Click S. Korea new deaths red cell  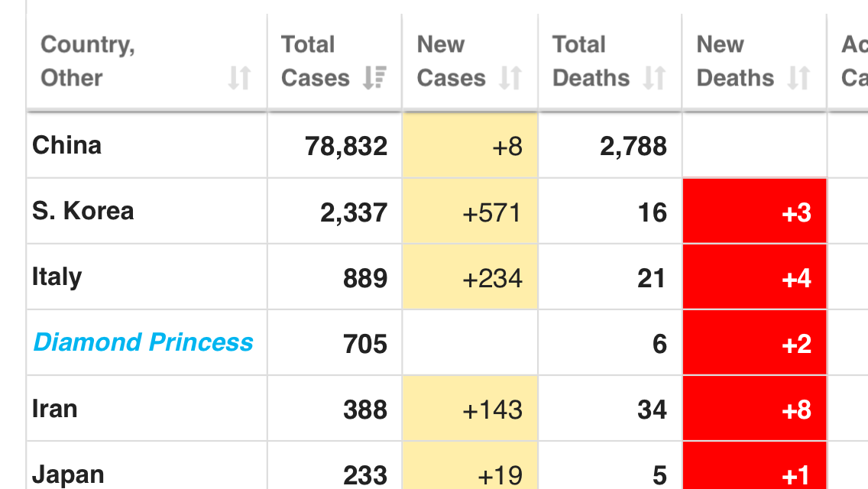(755, 212)
